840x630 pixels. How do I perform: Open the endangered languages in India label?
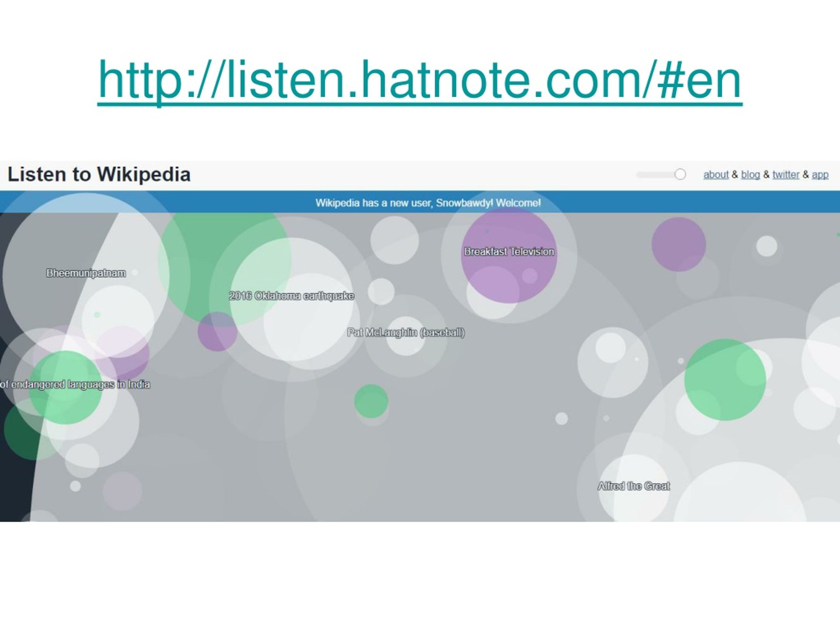pyautogui.click(x=75, y=385)
